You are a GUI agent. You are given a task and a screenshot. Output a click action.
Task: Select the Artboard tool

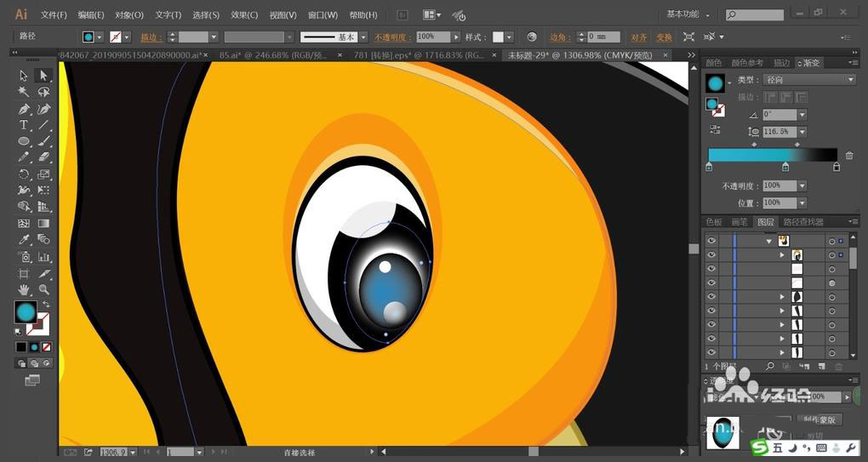click(24, 273)
